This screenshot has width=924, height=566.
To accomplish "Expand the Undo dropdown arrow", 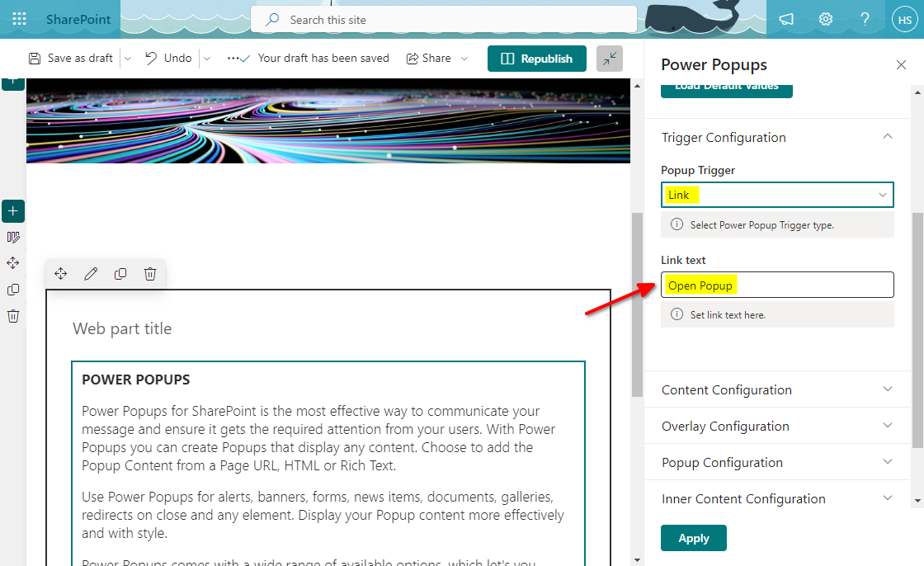I will coord(207,59).
